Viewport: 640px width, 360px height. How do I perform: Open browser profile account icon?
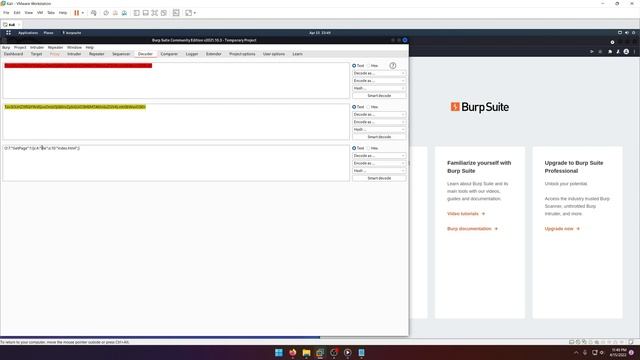(626, 52)
